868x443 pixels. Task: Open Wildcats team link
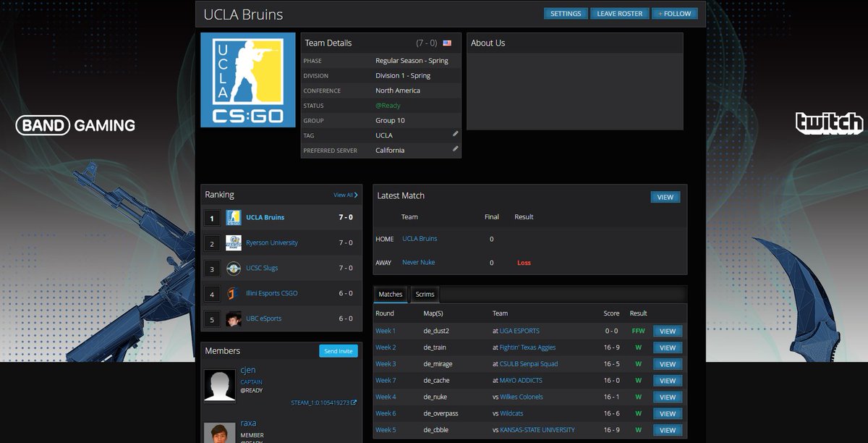click(511, 413)
